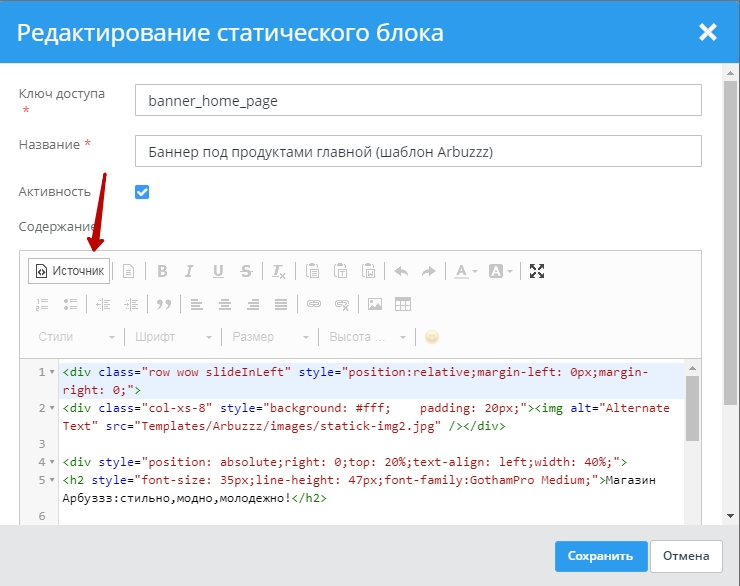Image resolution: width=740 pixels, height=586 pixels.
Task: Insert a table using the table icon
Action: pyautogui.click(x=403, y=304)
